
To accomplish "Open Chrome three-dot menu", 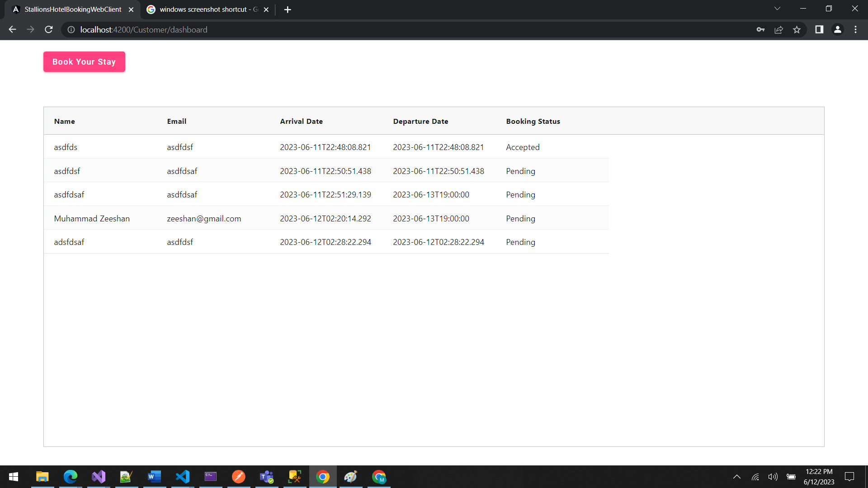I will (x=855, y=29).
